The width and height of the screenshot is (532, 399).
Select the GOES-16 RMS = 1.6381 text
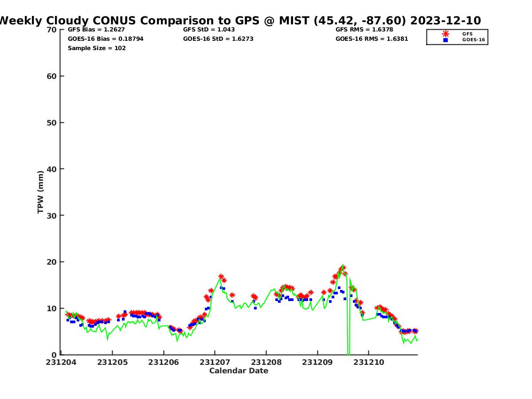click(x=372, y=39)
